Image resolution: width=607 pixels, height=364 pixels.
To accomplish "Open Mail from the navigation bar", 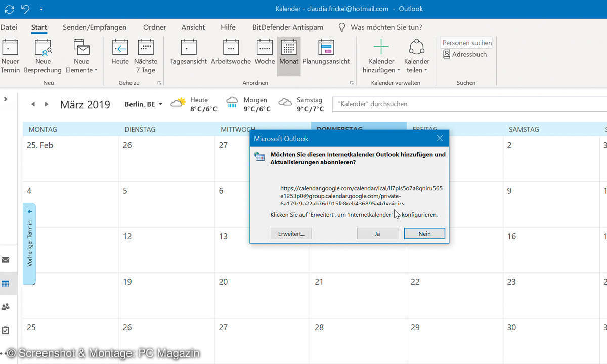I will (x=6, y=260).
